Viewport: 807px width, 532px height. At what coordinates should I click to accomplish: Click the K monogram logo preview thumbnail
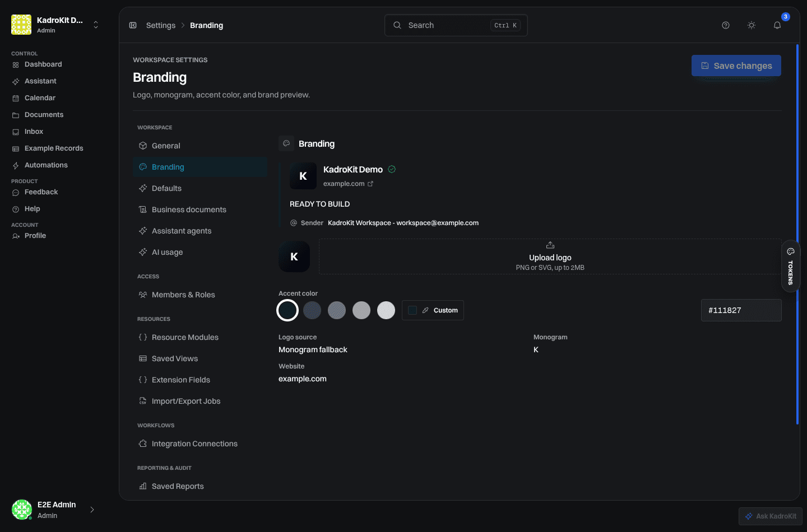[294, 256]
